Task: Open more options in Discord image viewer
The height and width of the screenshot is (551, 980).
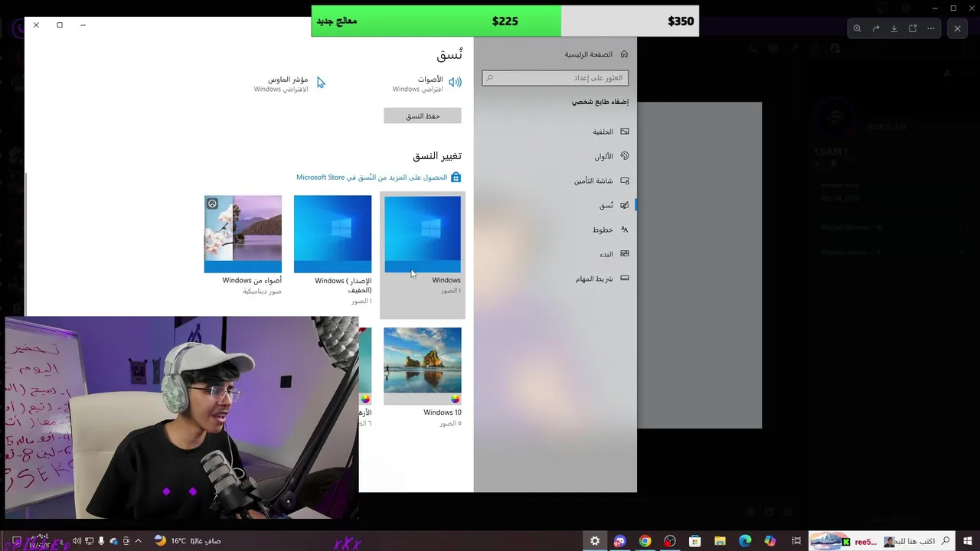Action: [x=931, y=28]
